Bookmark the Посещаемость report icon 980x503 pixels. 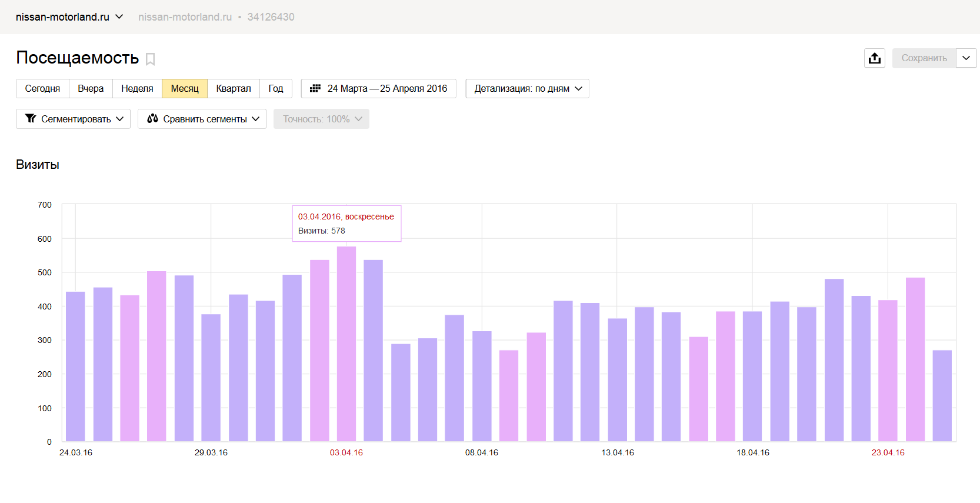(x=150, y=59)
